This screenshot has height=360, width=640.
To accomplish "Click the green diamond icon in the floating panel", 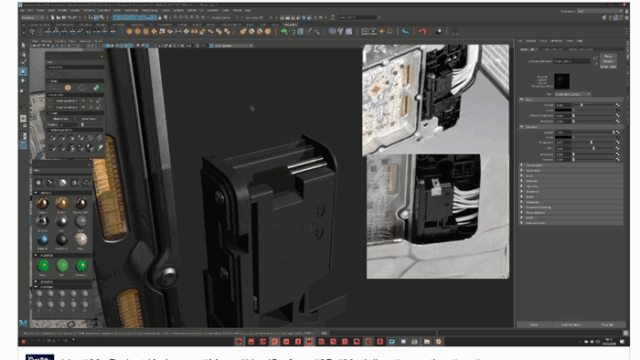I will (96, 87).
